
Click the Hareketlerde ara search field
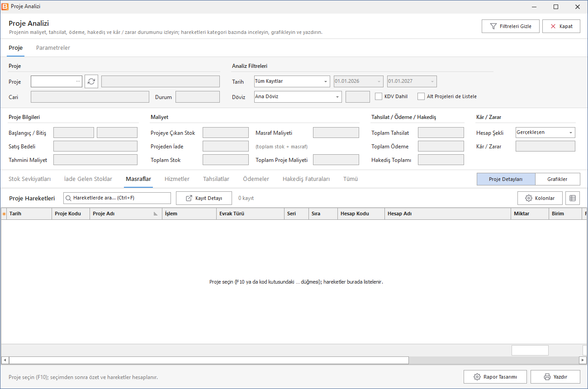point(117,198)
